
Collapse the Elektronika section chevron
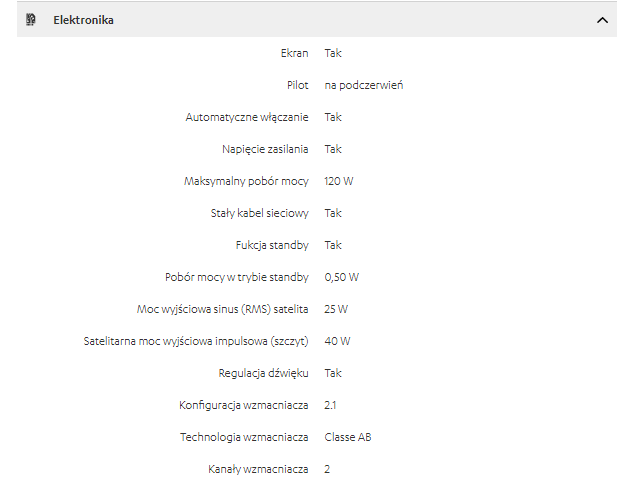pos(602,20)
